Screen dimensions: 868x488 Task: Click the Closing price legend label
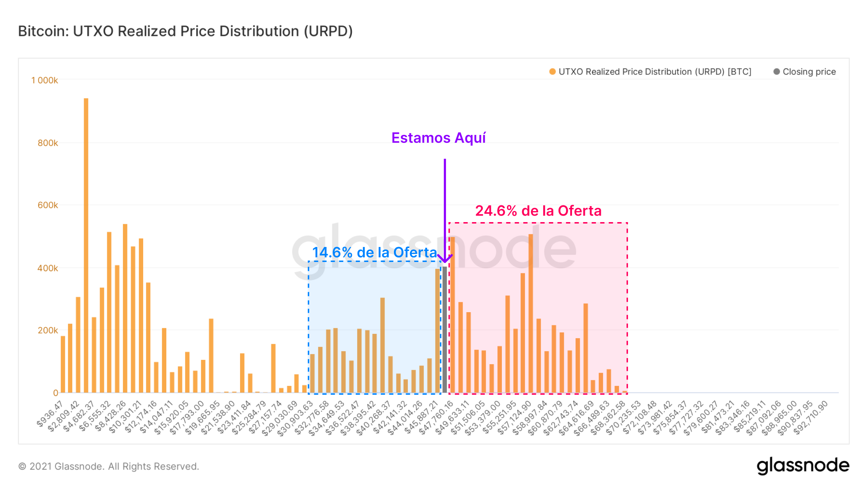pos(809,72)
